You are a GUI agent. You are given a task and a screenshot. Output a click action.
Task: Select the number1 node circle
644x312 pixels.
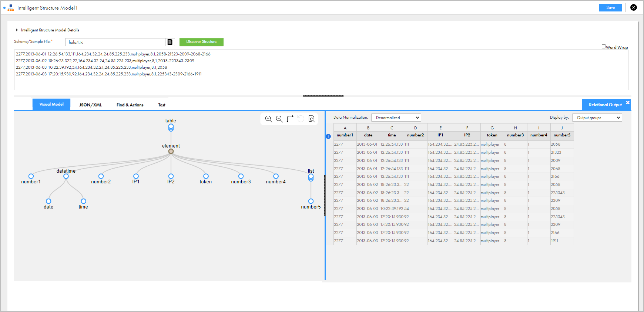(31, 176)
